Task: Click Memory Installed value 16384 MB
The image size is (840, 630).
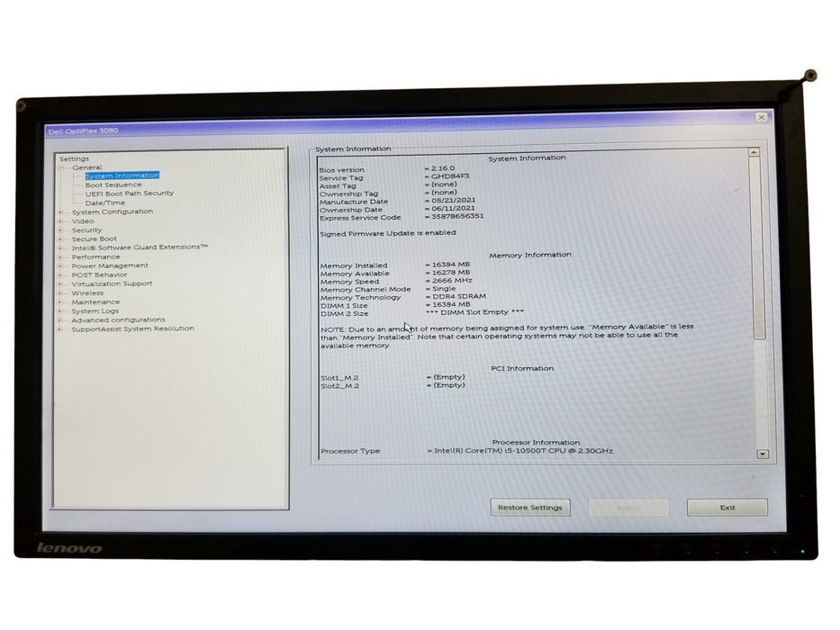Action: pyautogui.click(x=451, y=265)
